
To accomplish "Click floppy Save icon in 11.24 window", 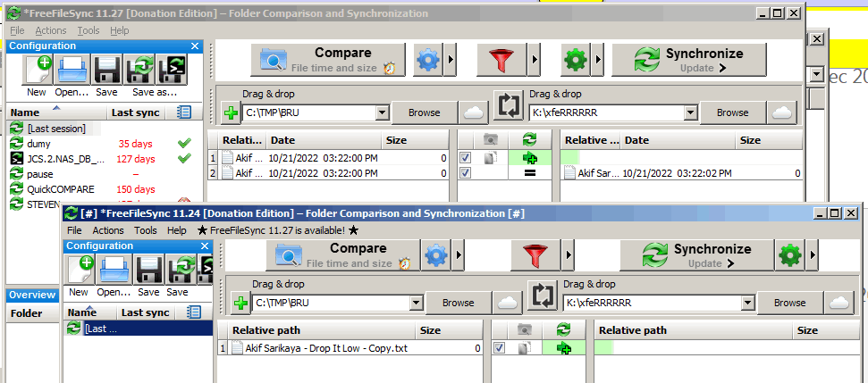I will tap(148, 271).
